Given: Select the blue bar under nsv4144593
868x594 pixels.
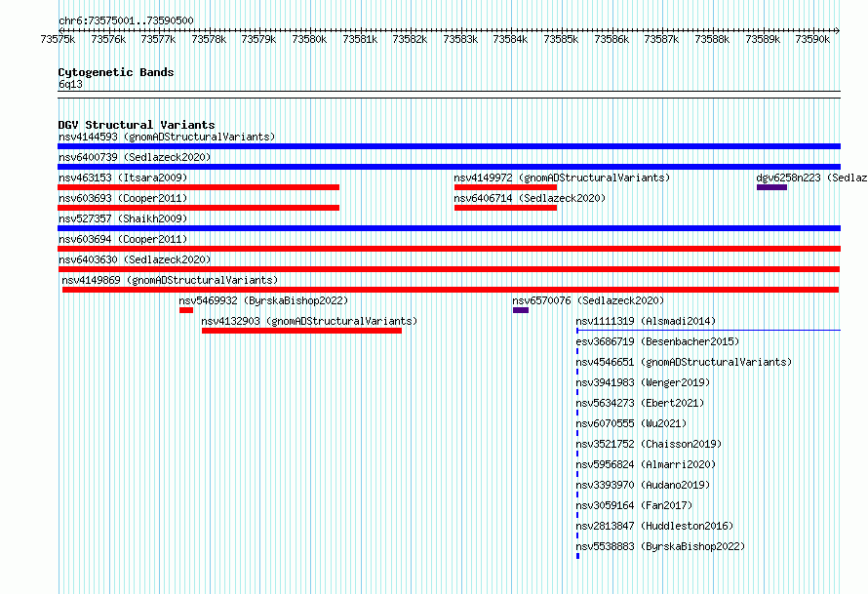Looking at the screenshot, I should point(449,146).
